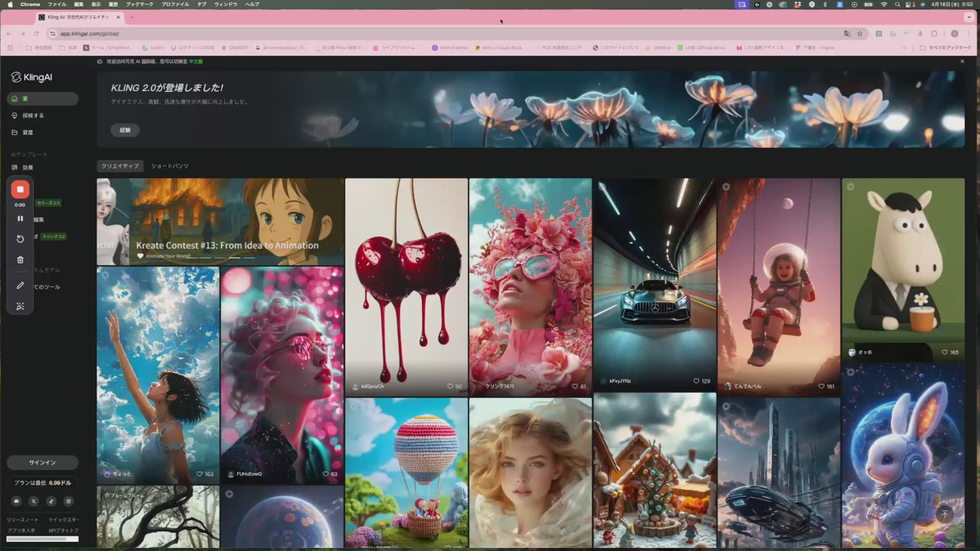Switch to the ショートパンツ tab

(x=170, y=166)
